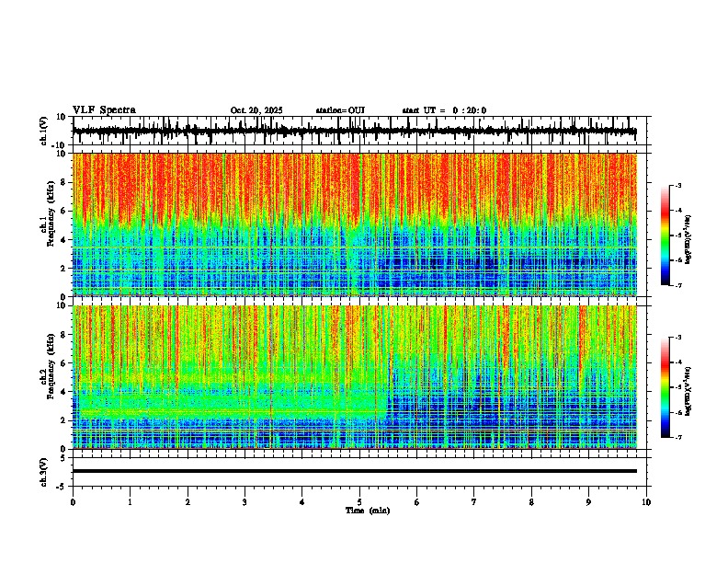Click the "-7" label on ch.2 colorbar
Screen dimensions: 728x563
click(677, 437)
